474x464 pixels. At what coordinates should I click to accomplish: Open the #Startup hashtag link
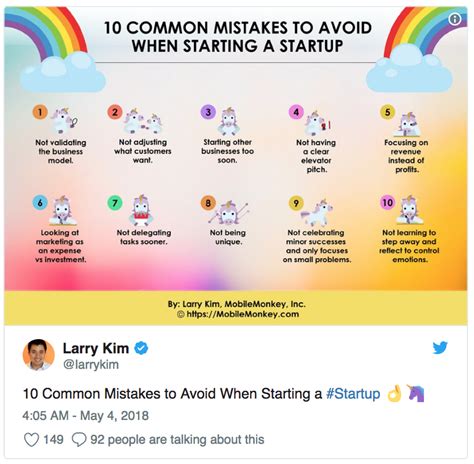pyautogui.click(x=353, y=394)
